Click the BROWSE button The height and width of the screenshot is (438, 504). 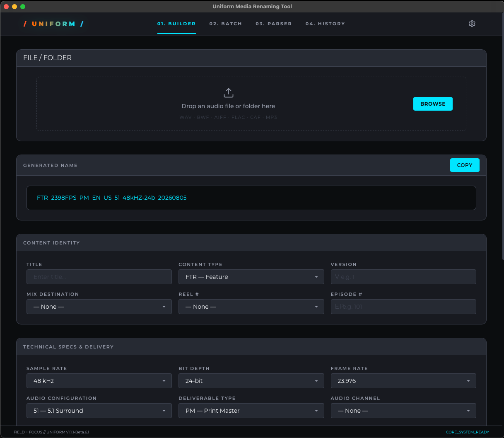pyautogui.click(x=433, y=104)
